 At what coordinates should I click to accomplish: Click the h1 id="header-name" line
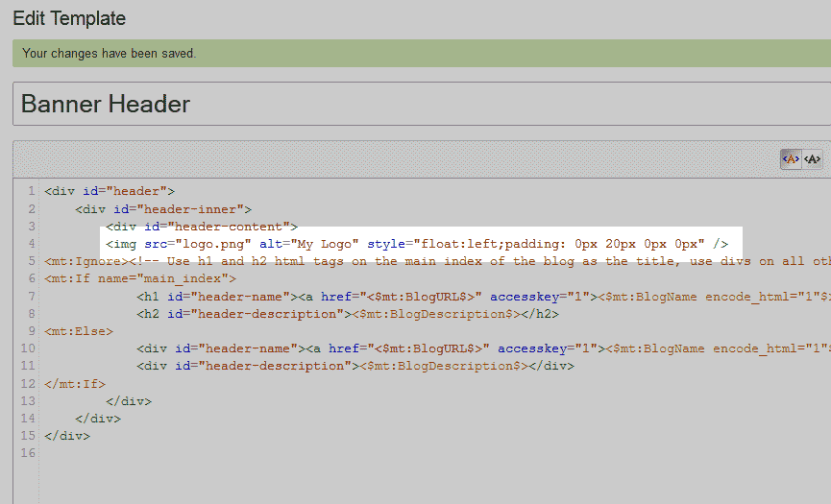point(484,297)
